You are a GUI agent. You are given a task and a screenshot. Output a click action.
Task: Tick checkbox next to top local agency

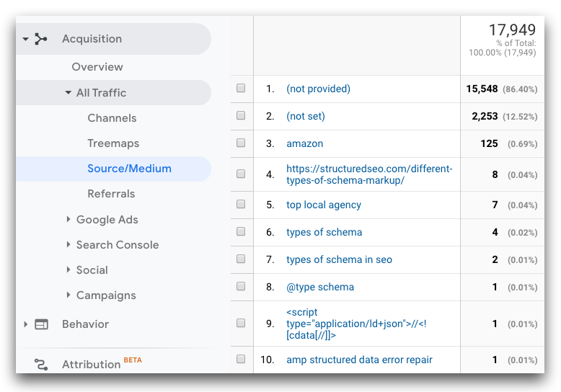click(241, 205)
